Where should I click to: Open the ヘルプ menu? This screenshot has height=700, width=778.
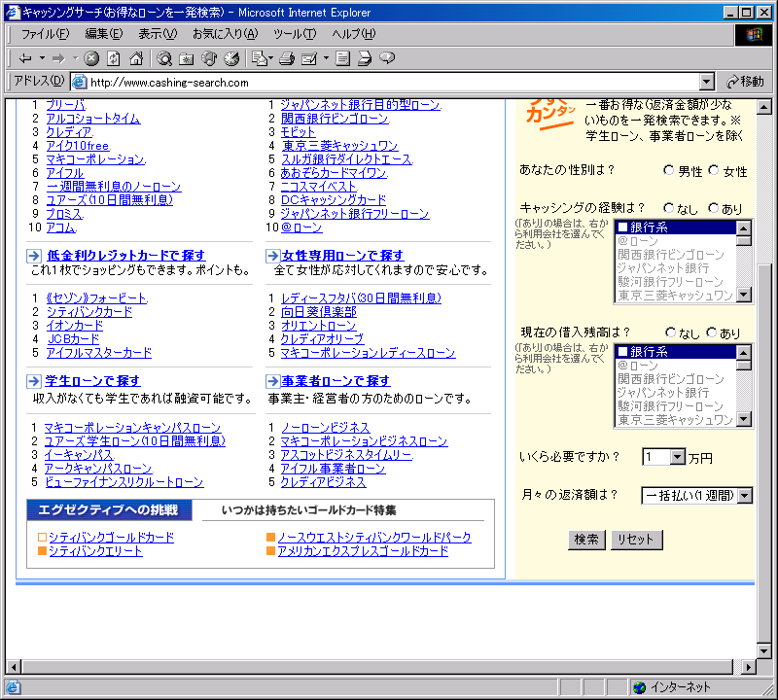(x=354, y=34)
